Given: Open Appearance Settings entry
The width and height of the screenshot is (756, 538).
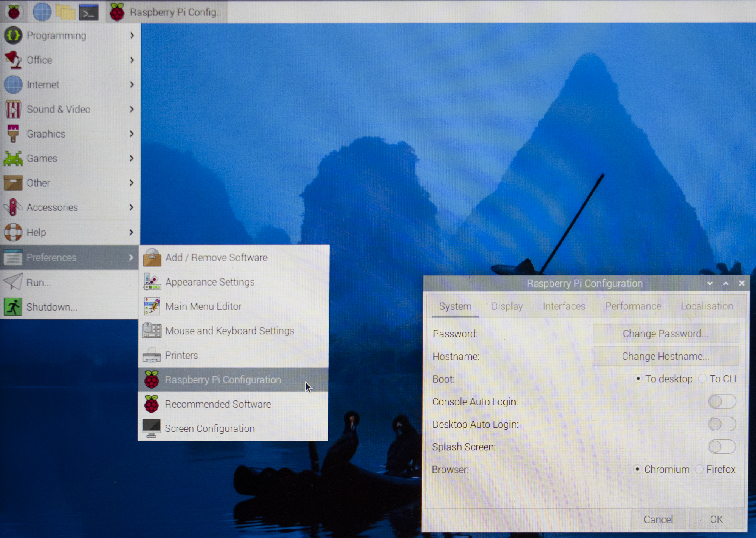Looking at the screenshot, I should (x=209, y=282).
